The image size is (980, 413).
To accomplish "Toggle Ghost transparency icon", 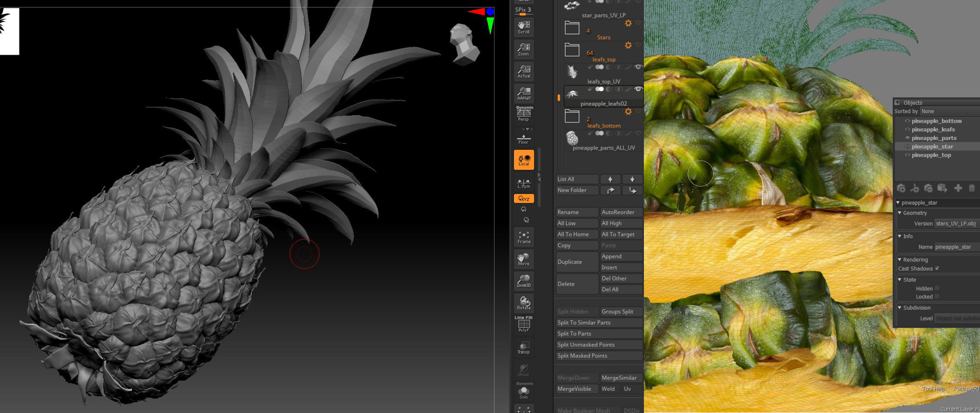I will coord(524,370).
